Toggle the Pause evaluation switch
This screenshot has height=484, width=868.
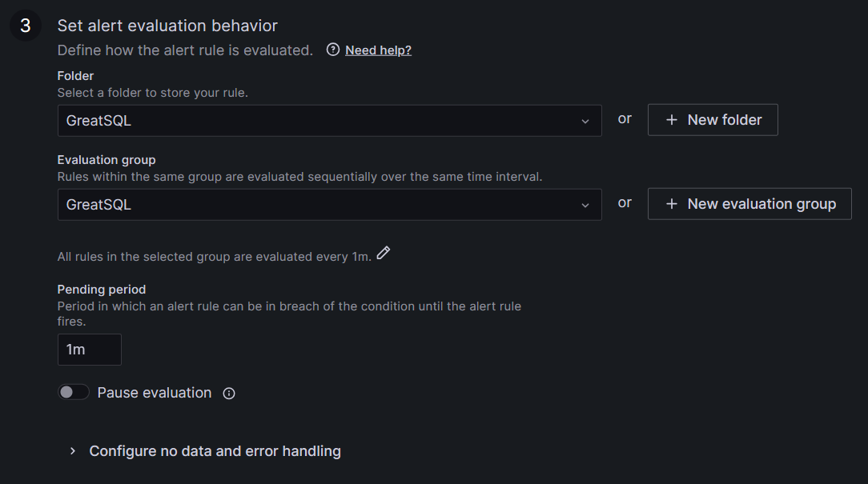[73, 392]
